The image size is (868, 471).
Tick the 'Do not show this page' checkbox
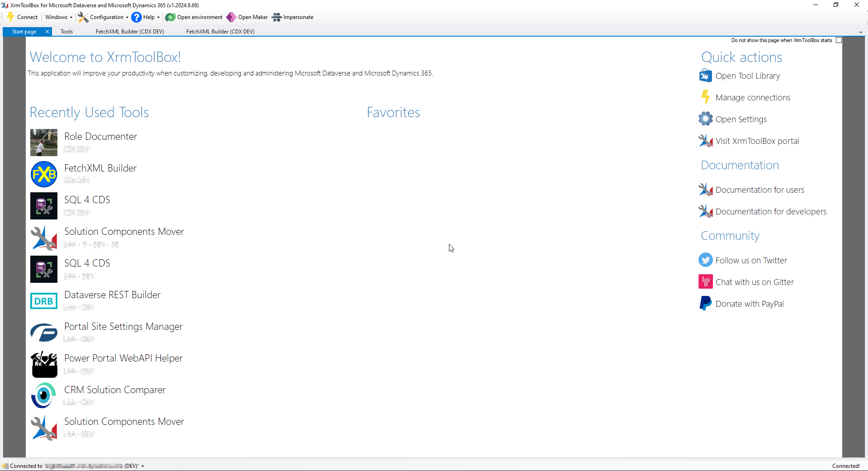click(x=839, y=40)
